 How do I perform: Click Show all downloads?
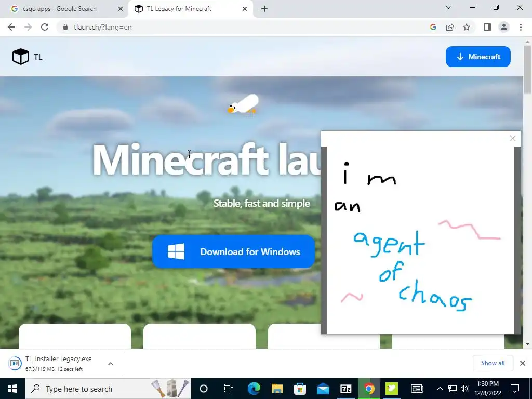pos(493,363)
